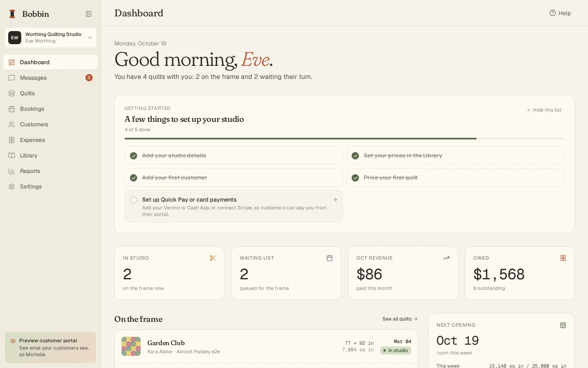
Task: Click the Settings gear icon
Action: pyautogui.click(x=12, y=186)
